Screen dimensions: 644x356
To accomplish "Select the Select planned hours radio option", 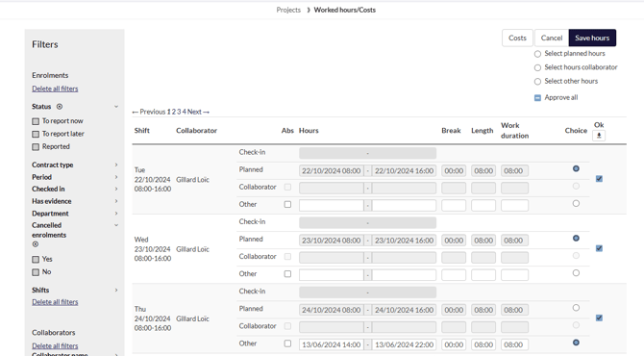I will tap(537, 54).
